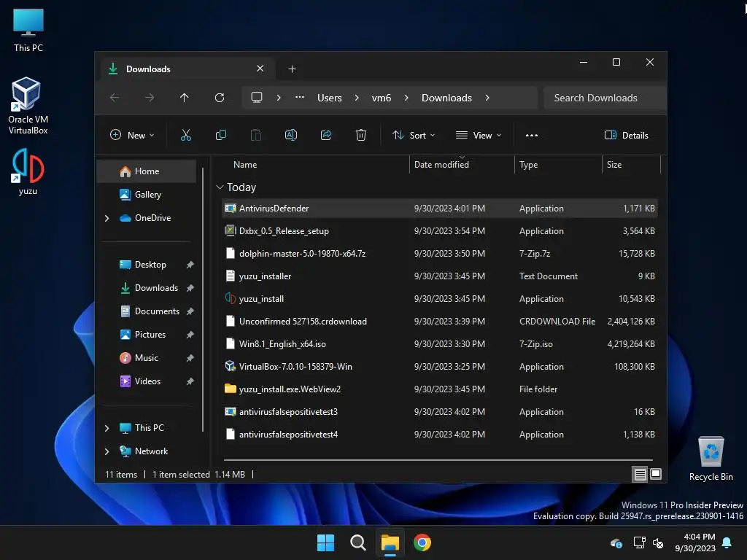Expand This PC in navigation pane
The width and height of the screenshot is (747, 560).
point(107,428)
